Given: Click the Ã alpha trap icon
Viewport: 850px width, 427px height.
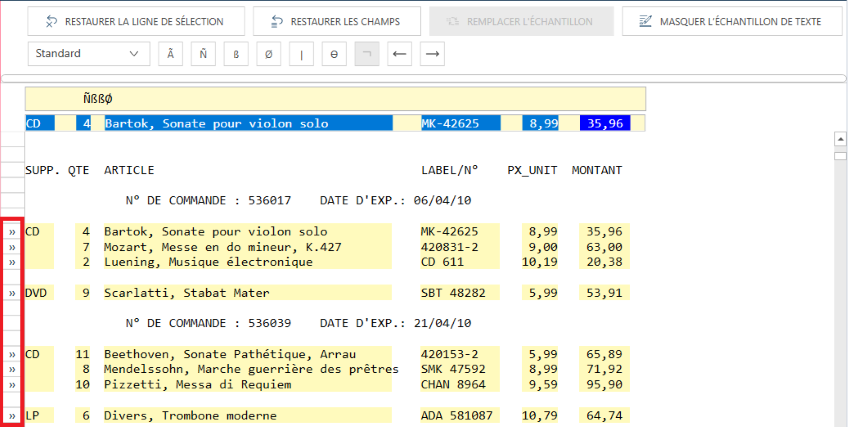Looking at the screenshot, I should [171, 53].
